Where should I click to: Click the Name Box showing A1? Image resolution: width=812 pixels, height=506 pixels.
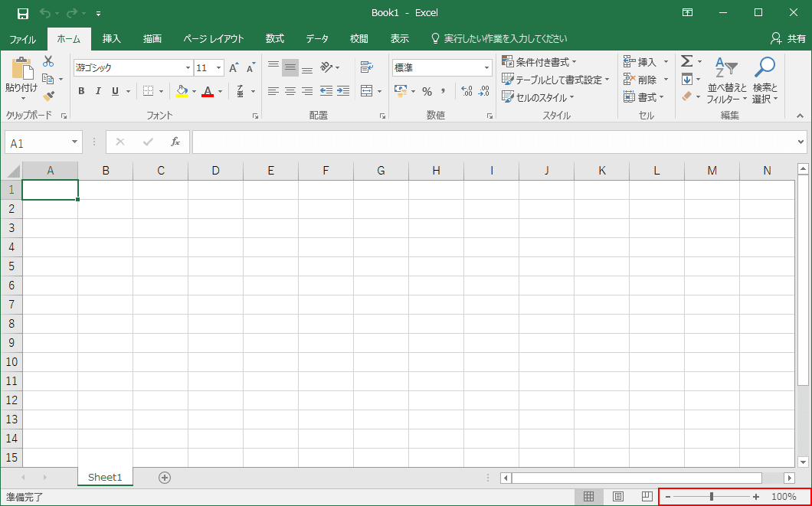pyautogui.click(x=44, y=143)
